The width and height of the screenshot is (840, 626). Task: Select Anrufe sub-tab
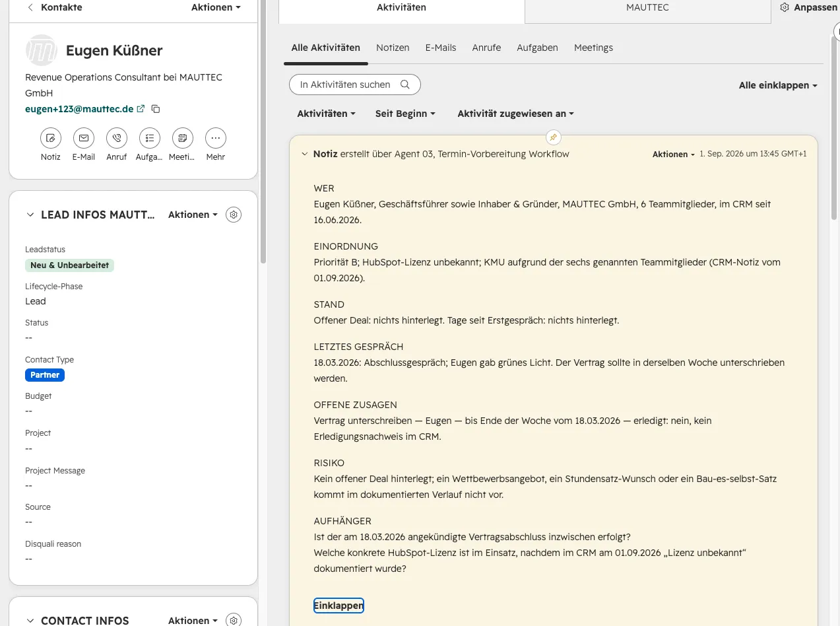point(486,48)
